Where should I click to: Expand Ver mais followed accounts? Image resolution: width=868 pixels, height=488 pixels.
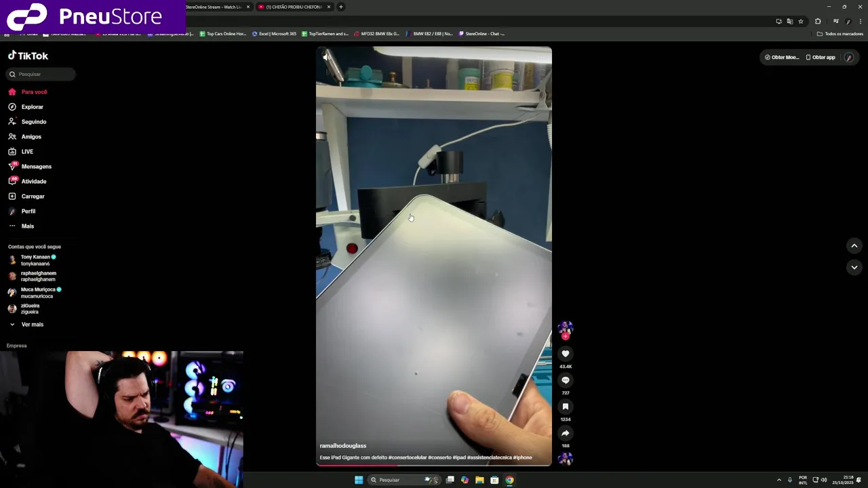pyautogui.click(x=26, y=325)
